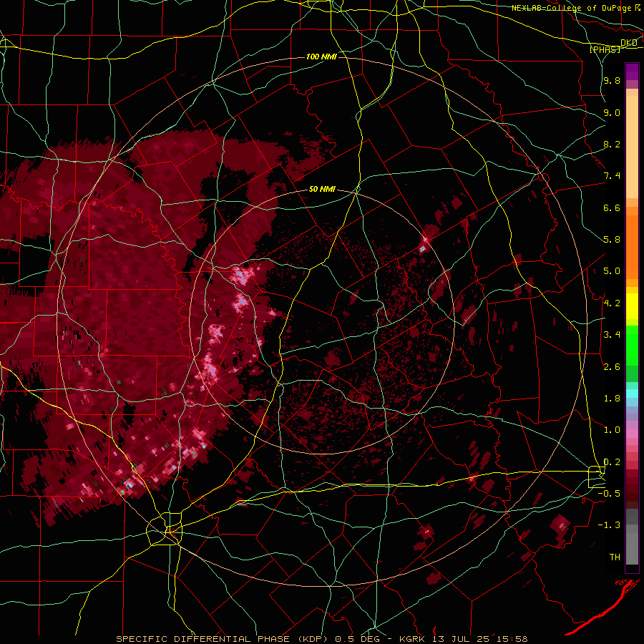Select the 8.2 scale label
This screenshot has width=644, height=644.
click(x=612, y=144)
